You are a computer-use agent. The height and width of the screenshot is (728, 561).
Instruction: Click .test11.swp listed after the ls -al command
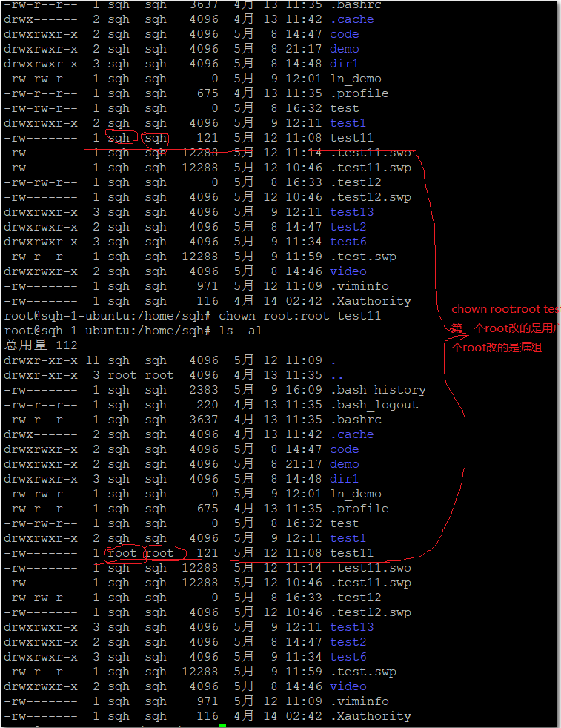371,583
